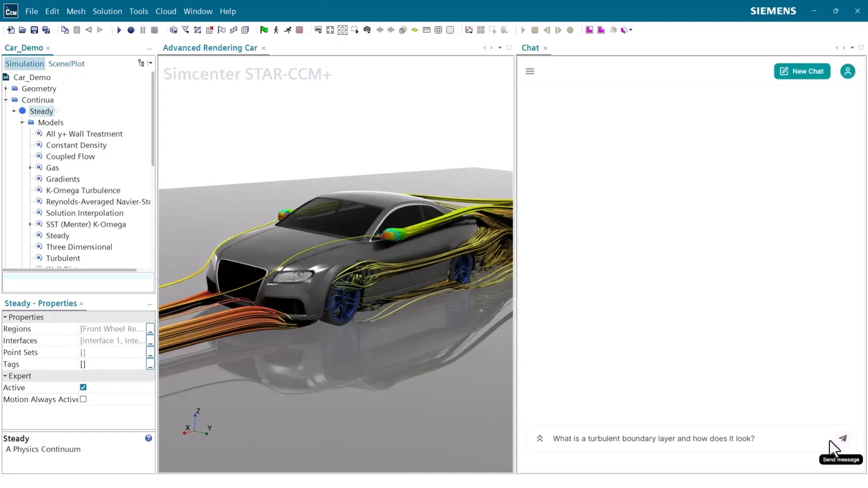Click the red X clear solution icon
This screenshot has width=868, height=488.
[x=209, y=30]
